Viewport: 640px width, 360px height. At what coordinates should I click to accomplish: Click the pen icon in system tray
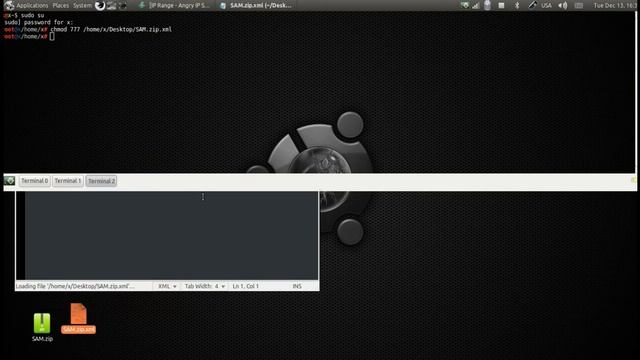pos(532,5)
